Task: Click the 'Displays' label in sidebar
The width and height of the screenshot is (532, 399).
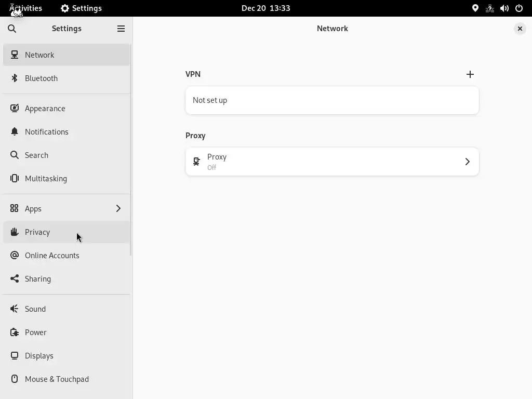Action: point(39,355)
